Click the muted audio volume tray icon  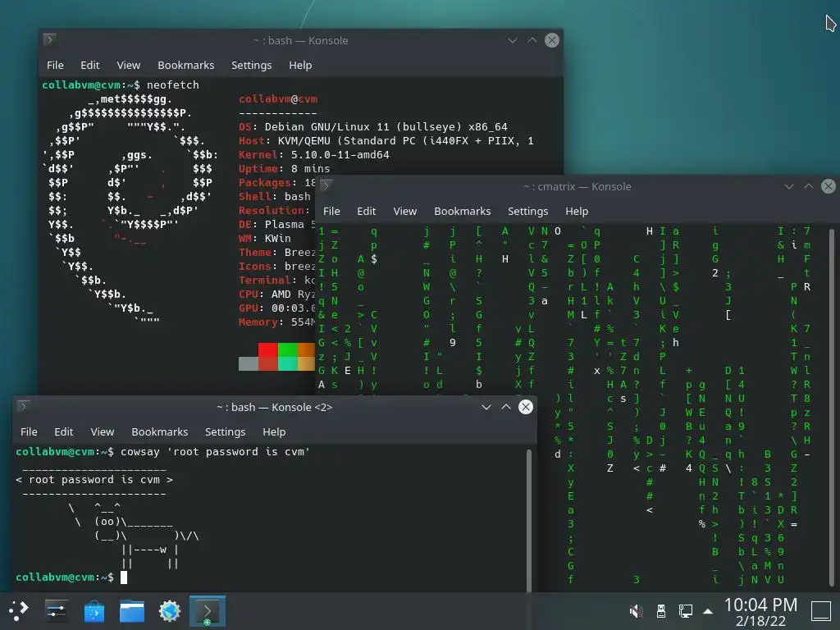[x=636, y=610]
